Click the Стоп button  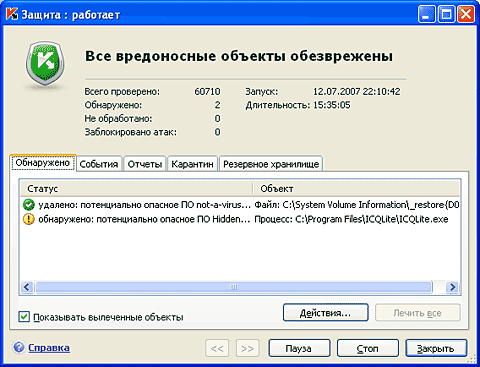point(367,348)
